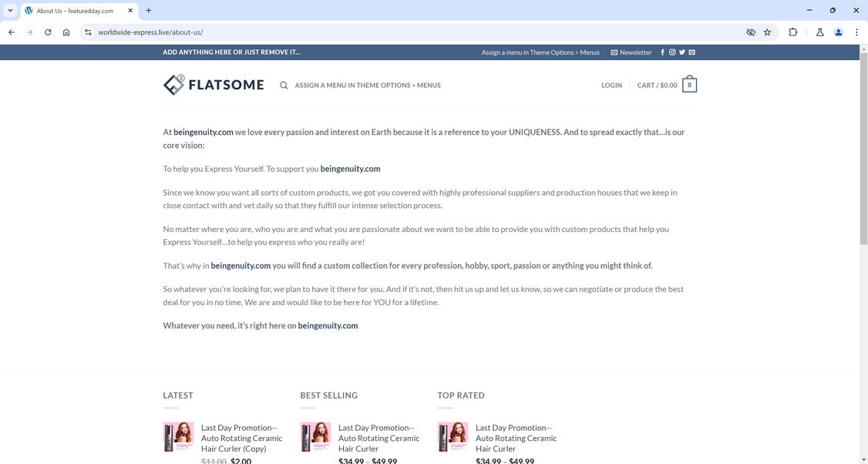868x464 pixels.
Task: Bookmark this page with star icon
Action: point(767,32)
